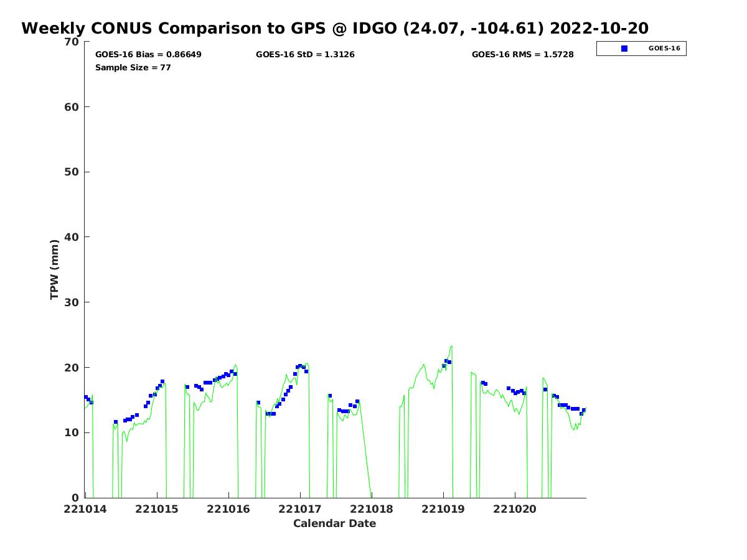
Task: Click the 221019 x-axis tick label
Action: 443,509
